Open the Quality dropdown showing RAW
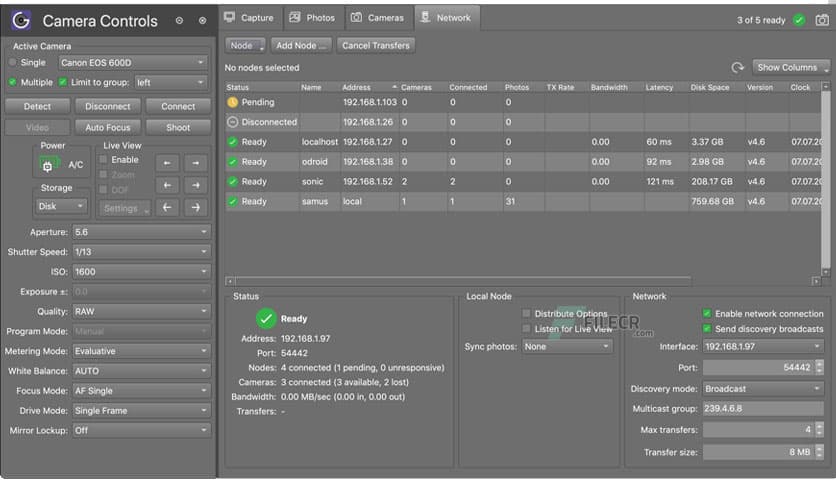This screenshot has width=836, height=484. tap(141, 311)
